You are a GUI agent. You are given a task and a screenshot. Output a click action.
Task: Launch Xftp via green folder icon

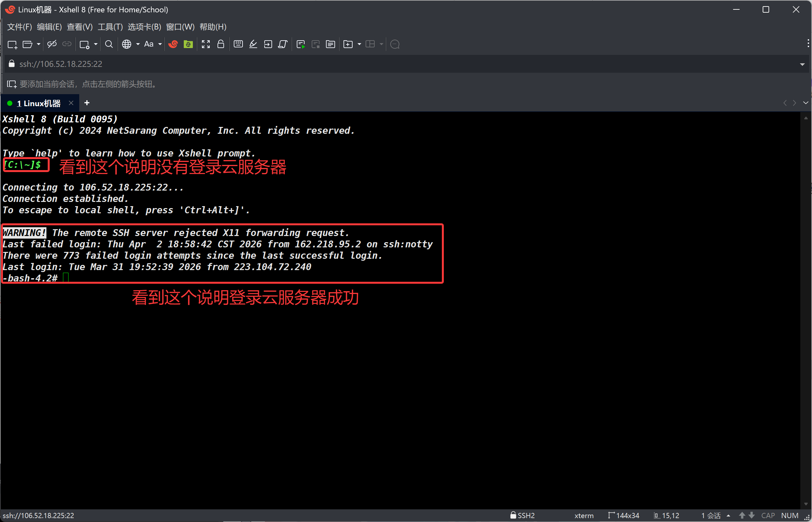188,44
